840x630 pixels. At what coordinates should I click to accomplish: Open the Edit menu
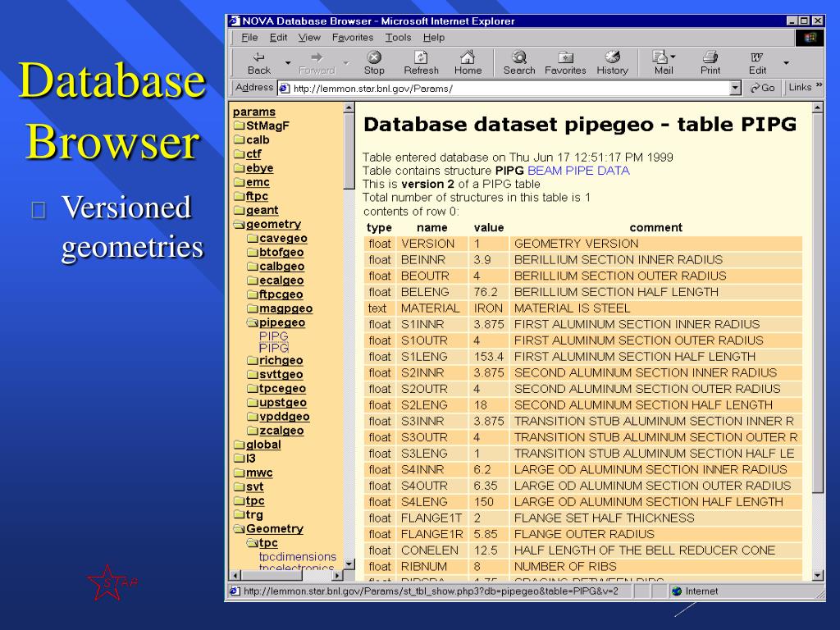[x=278, y=38]
